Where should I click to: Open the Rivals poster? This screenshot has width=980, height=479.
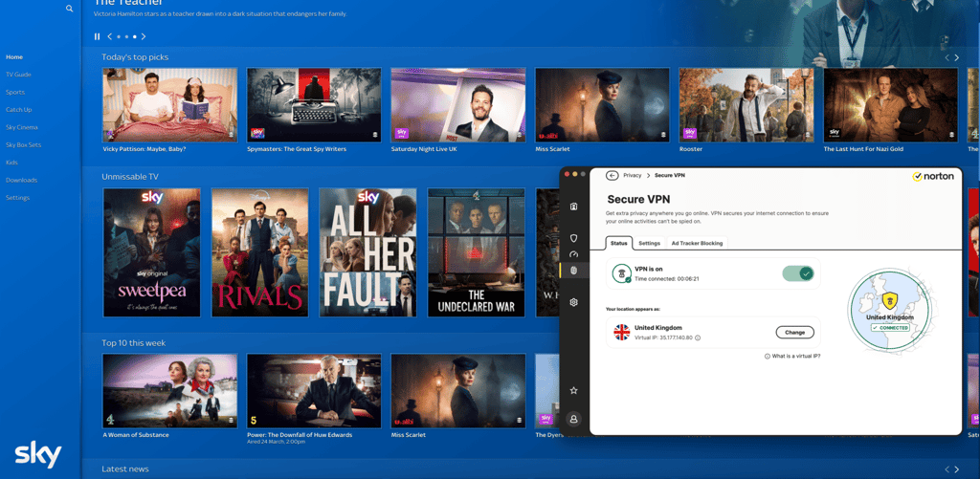[260, 252]
